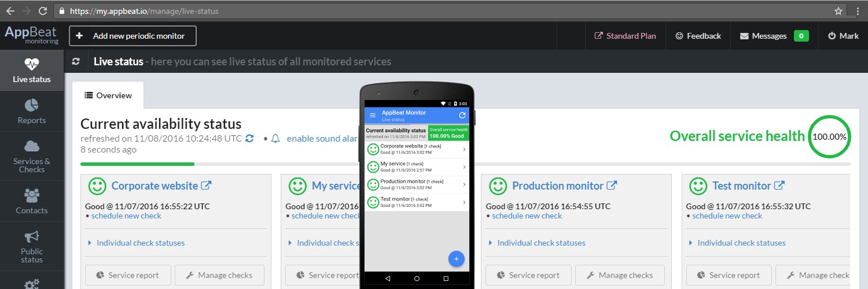Manage checks for Corporate website
This screenshot has height=289, width=868.
click(219, 275)
